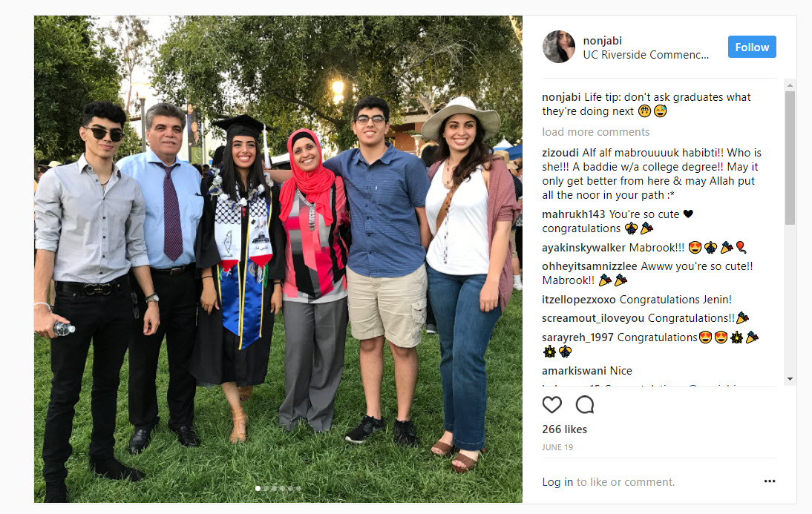The width and height of the screenshot is (812, 514).
Task: Click the comments scrollbar up arrow
Action: click(x=790, y=85)
